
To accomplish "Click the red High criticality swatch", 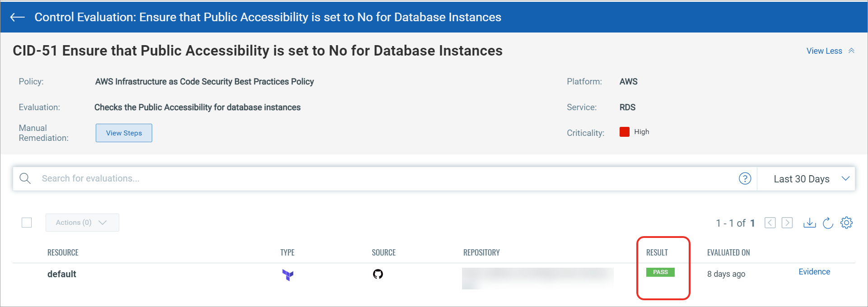I will 625,132.
